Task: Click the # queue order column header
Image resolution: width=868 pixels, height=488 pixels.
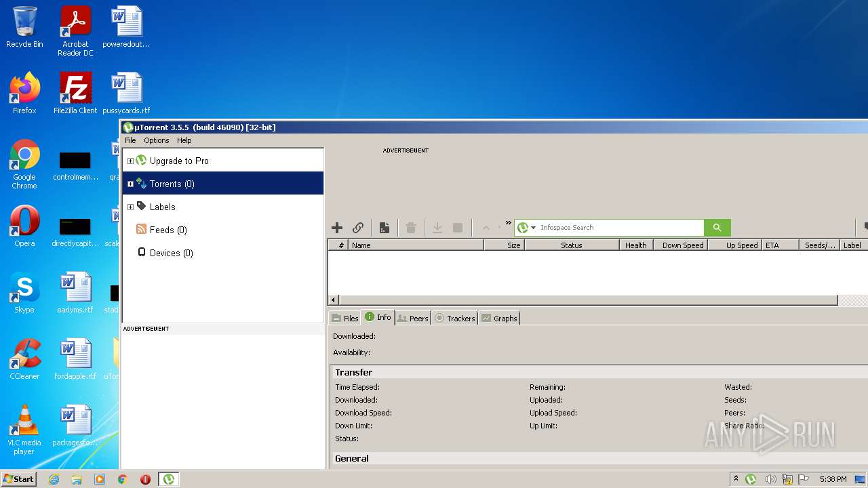Action: click(338, 245)
